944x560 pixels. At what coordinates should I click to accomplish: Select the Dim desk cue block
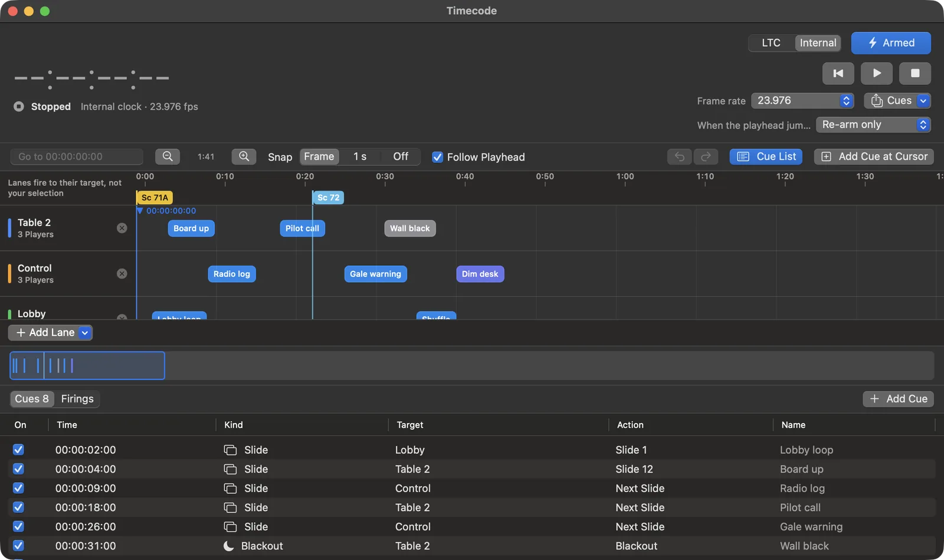point(480,274)
